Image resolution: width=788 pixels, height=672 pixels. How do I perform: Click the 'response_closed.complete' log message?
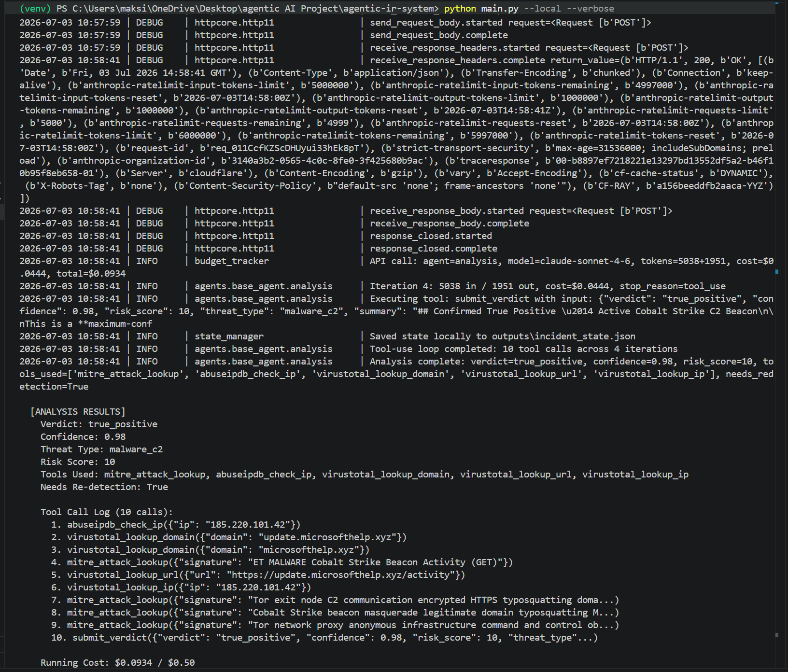434,248
